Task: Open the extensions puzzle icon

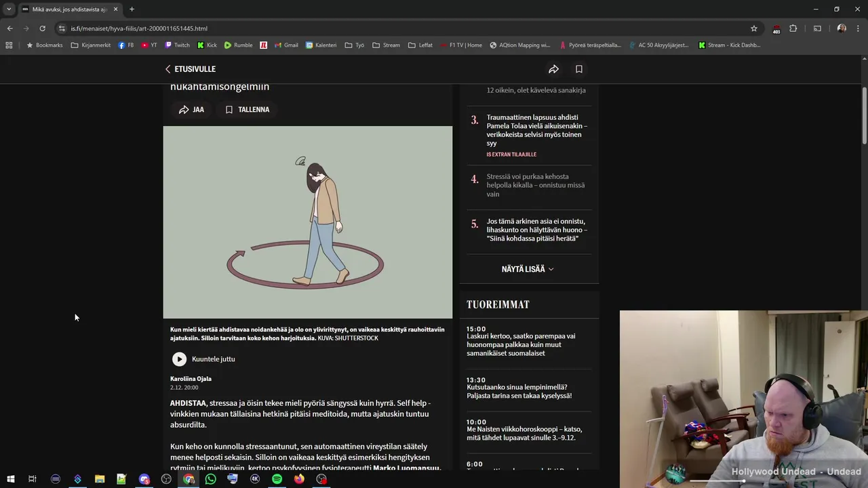Action: [x=793, y=28]
